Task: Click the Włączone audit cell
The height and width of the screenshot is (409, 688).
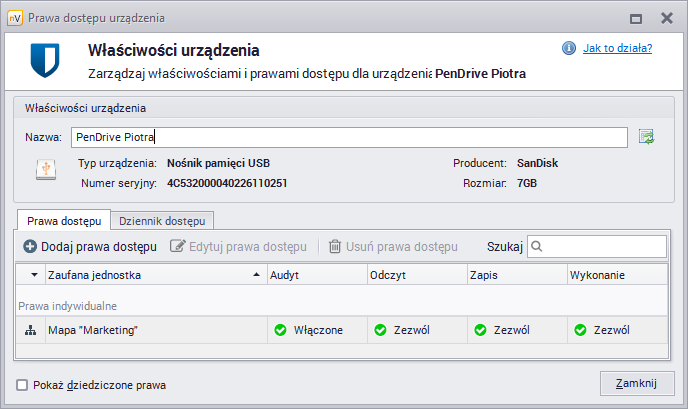Action: tap(317, 330)
